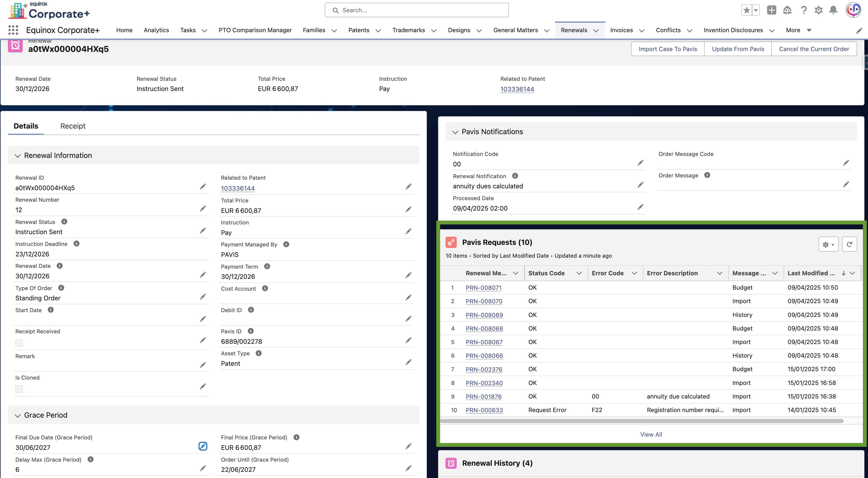The height and width of the screenshot is (478, 868).
Task: Edit Notification Code pencil icon
Action: point(640,163)
